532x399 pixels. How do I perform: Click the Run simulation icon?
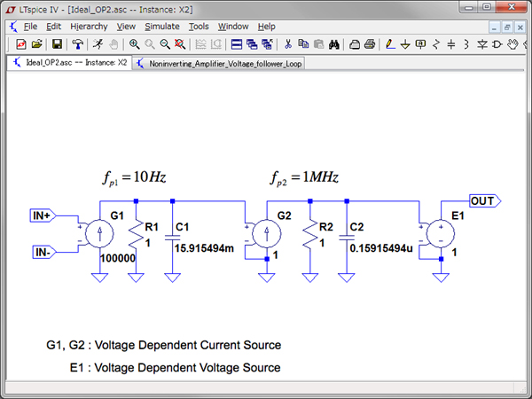99,43
